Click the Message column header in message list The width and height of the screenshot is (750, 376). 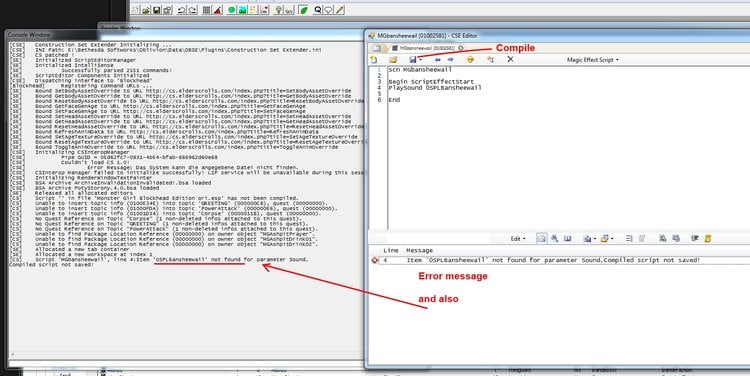pyautogui.click(x=419, y=250)
